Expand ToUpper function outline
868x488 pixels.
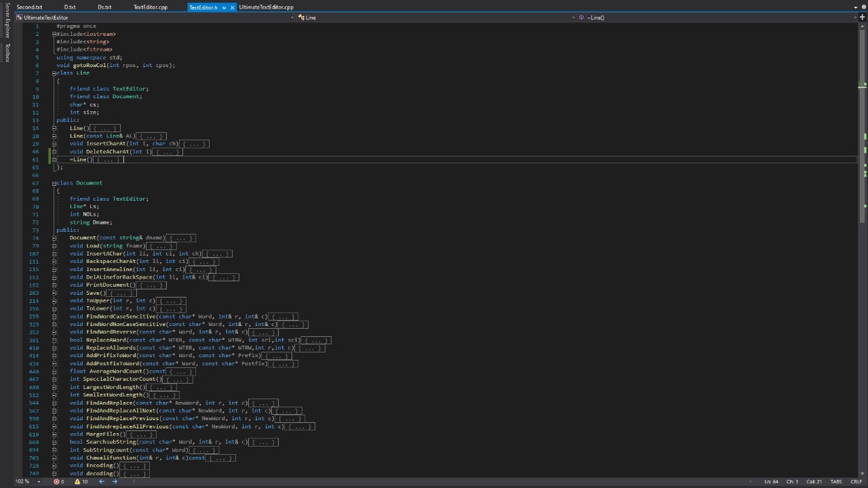point(54,301)
